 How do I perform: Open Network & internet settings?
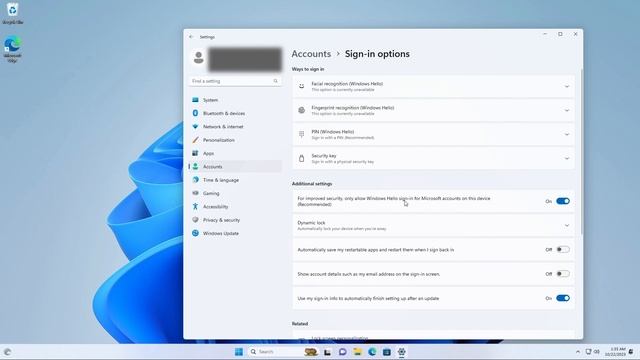pyautogui.click(x=235, y=127)
